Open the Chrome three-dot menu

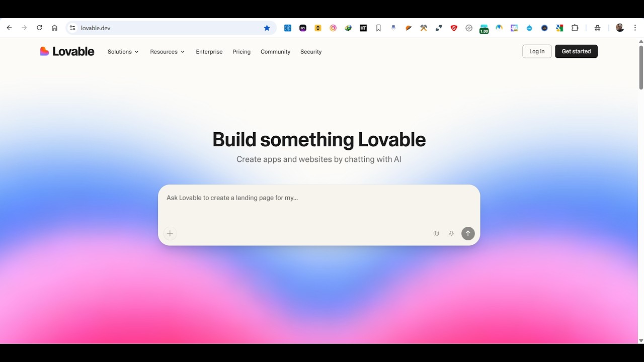click(x=635, y=28)
